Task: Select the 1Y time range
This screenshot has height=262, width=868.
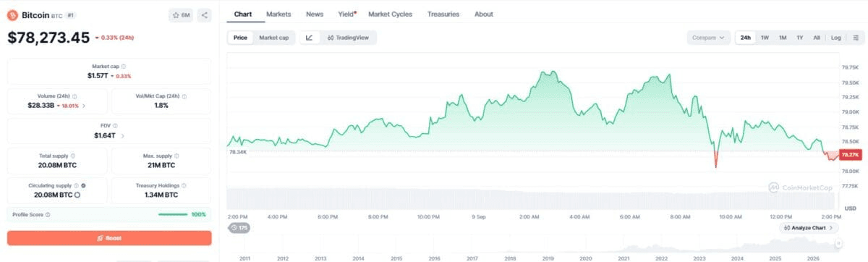Action: pos(800,38)
